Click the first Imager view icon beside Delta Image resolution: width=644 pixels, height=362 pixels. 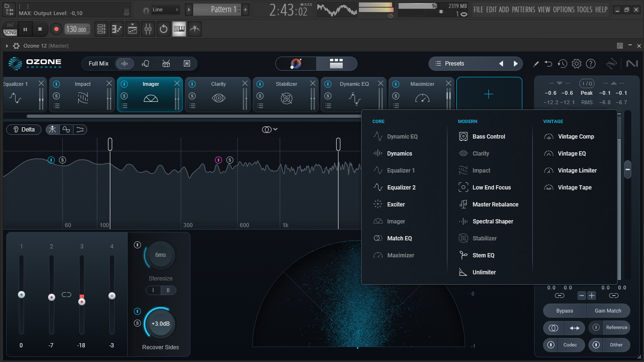[52, 130]
